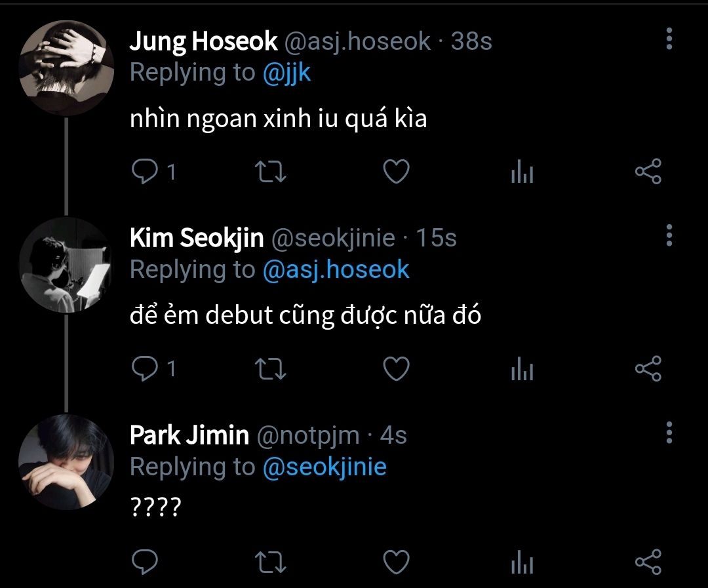
Task: Open the @jjk mention link
Action: point(286,73)
